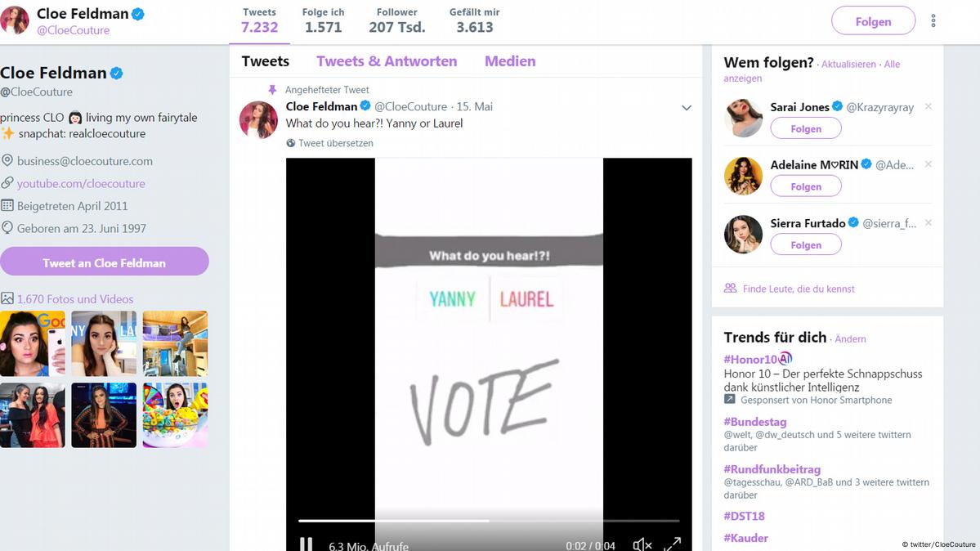Screen dimensions: 980x551
Task: Open the three-dot profile options menu
Action: [933, 21]
